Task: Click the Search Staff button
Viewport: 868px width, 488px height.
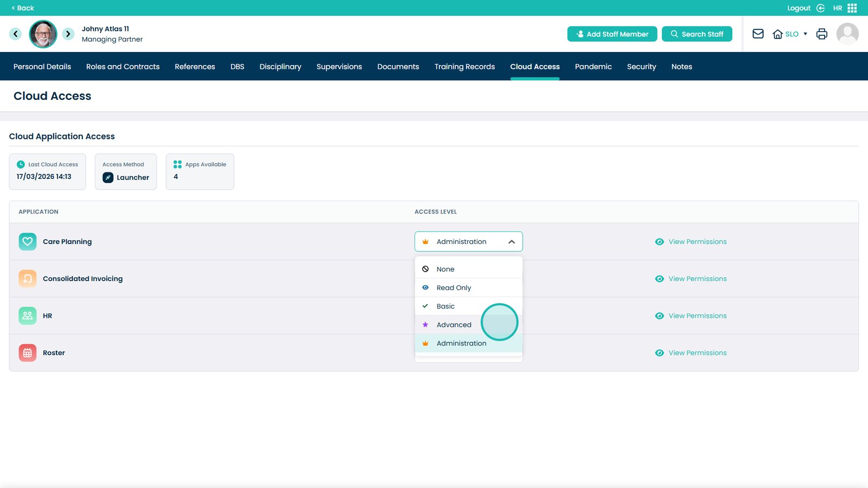Action: coord(697,34)
